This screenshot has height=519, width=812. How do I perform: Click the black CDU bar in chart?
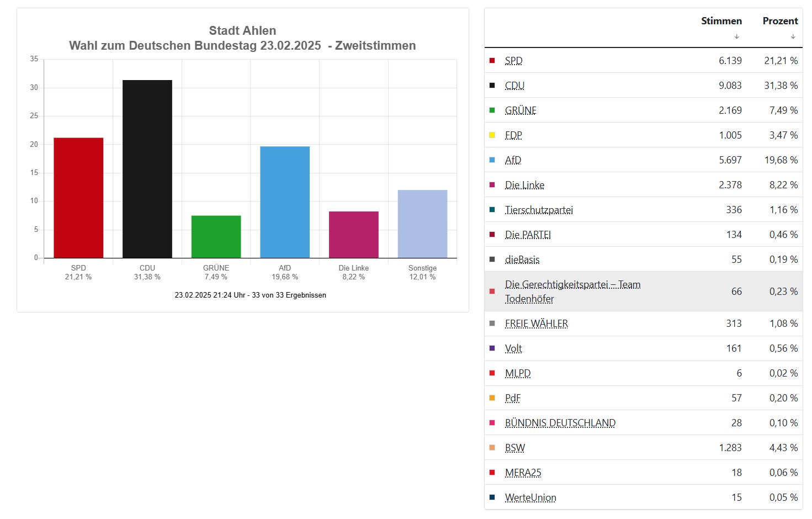tap(147, 169)
